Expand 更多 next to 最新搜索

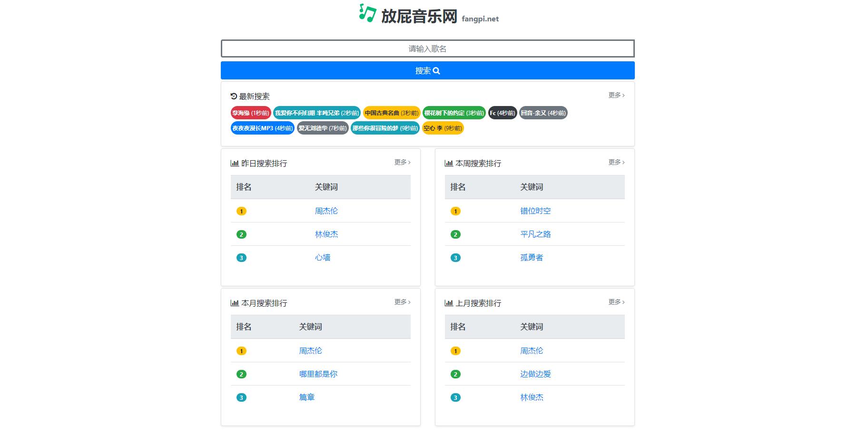615,95
